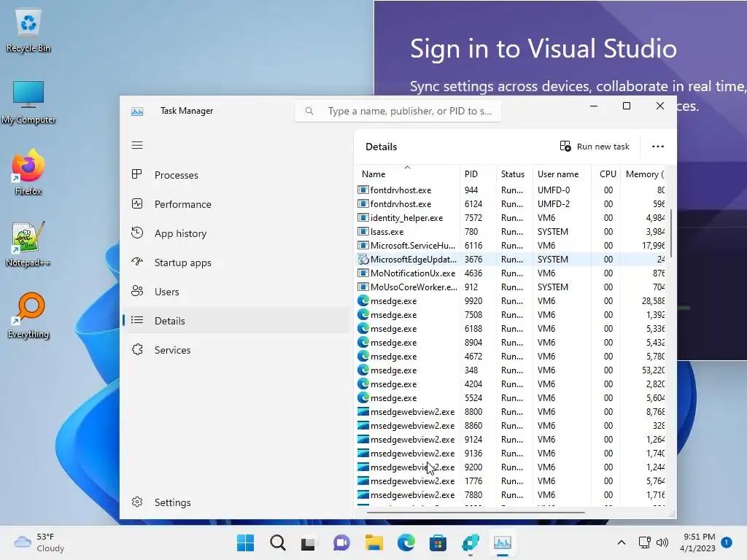The image size is (747, 560).
Task: Select fontdrvhost.exe row with PID 6124
Action: pyautogui.click(x=511, y=204)
